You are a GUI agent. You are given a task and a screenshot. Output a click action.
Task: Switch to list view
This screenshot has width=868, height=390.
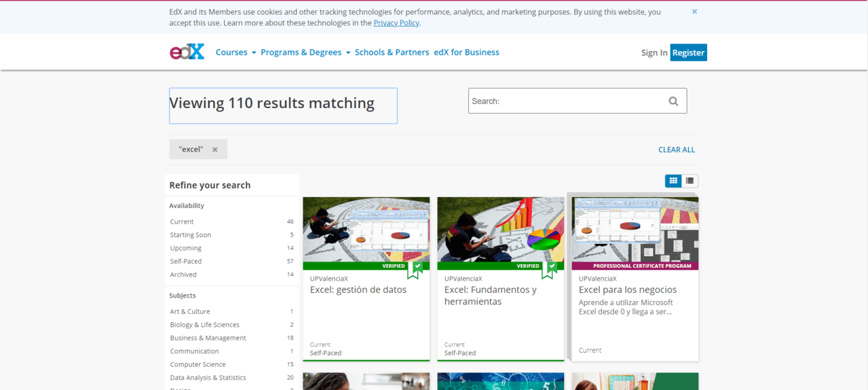[x=690, y=181]
